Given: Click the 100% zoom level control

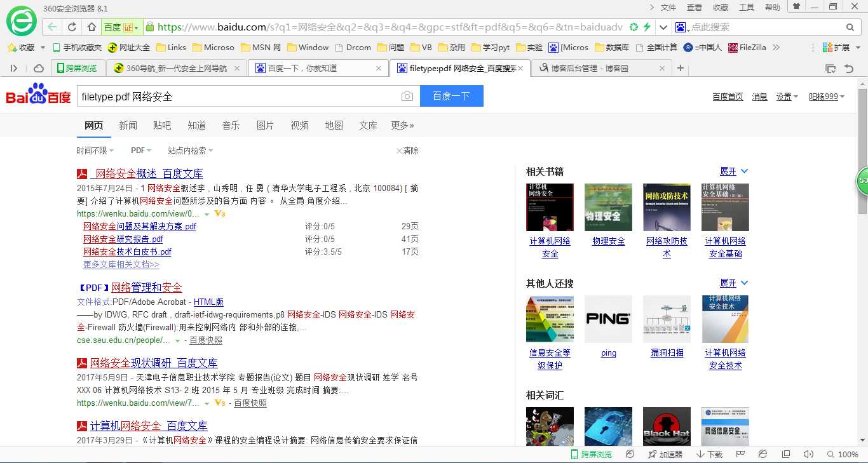Looking at the screenshot, I should tap(843, 454).
